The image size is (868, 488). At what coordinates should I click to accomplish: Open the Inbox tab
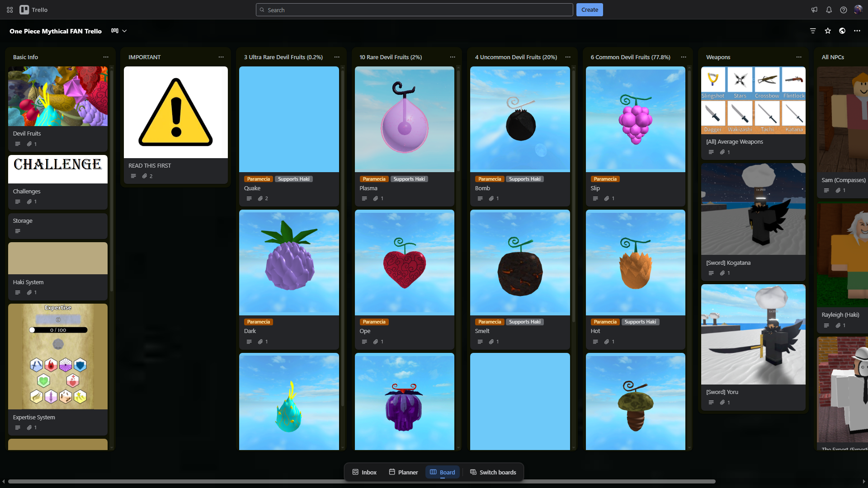[364, 472]
